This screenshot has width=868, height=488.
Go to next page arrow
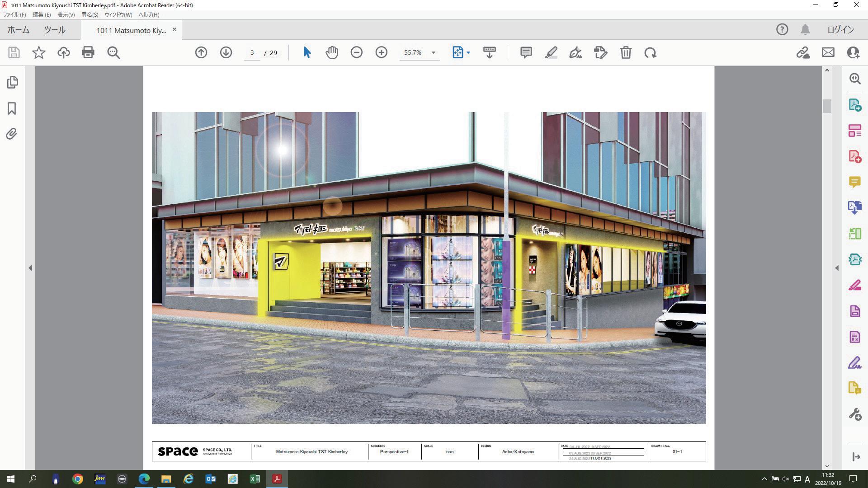click(226, 52)
